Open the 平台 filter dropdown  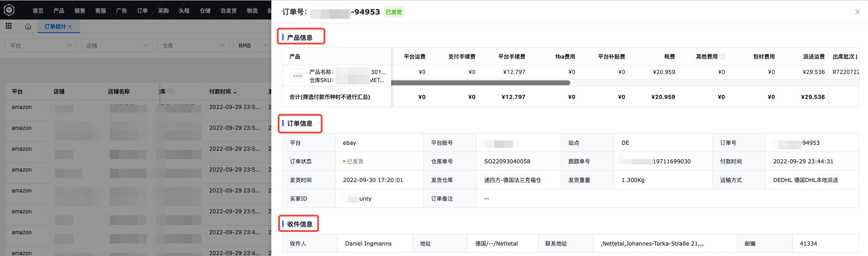point(41,45)
